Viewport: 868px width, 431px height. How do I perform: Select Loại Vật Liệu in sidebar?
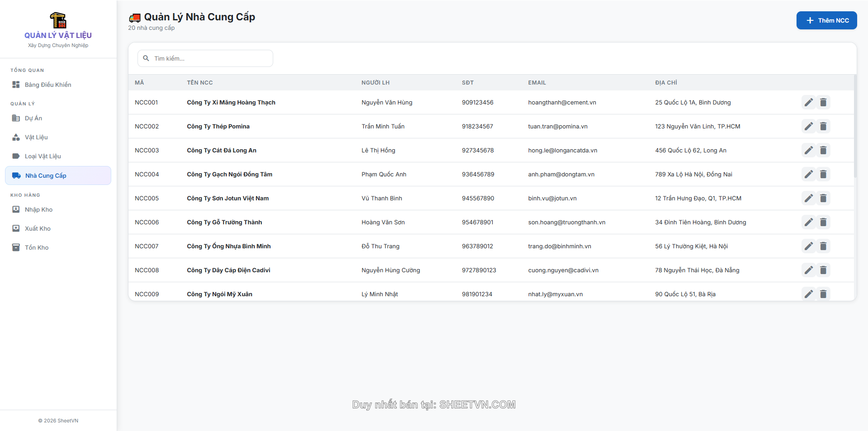pos(43,156)
